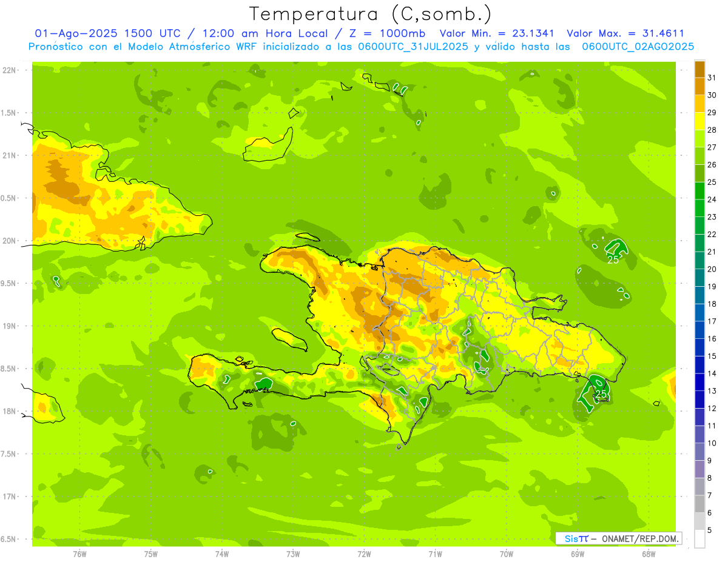Image resolution: width=728 pixels, height=562 pixels.
Task: Pick the orange swatch between 30 and 31
Action: (x=699, y=86)
